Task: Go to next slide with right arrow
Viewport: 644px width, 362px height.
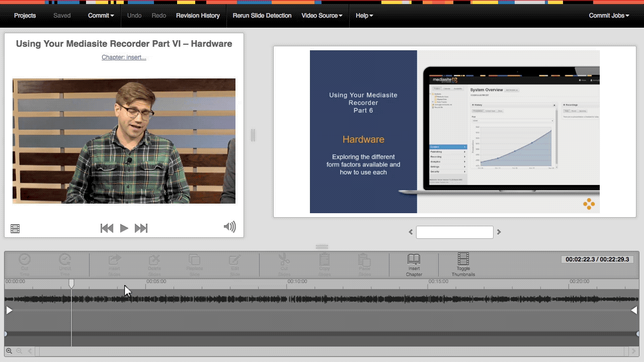Action: pos(499,232)
